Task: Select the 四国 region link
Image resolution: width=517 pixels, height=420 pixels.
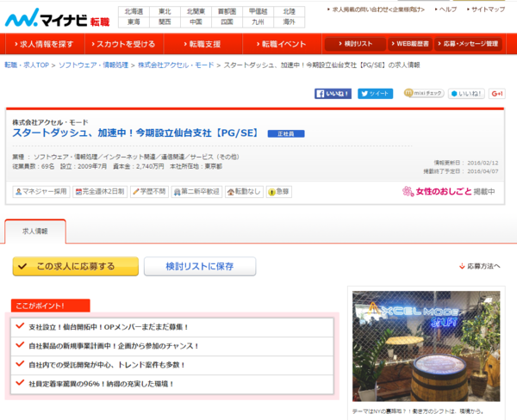Action: pyautogui.click(x=227, y=22)
